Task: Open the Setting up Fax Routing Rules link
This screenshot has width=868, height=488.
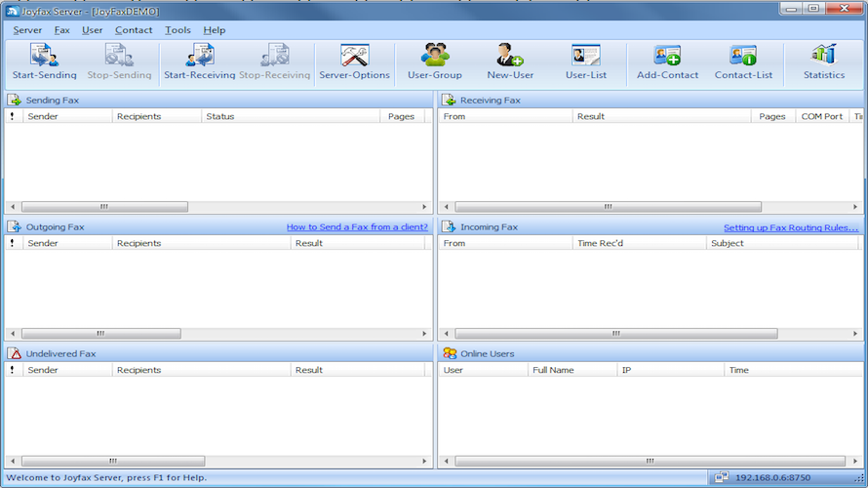Action: click(x=791, y=227)
